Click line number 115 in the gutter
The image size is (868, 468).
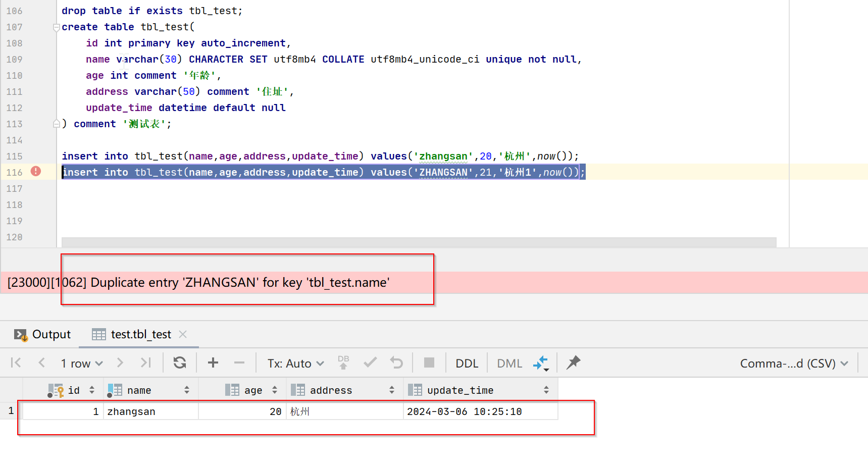14,157
